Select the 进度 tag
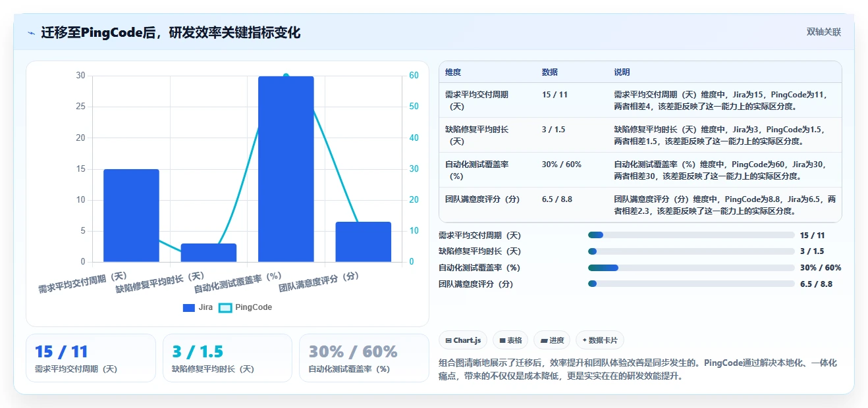 pos(552,340)
